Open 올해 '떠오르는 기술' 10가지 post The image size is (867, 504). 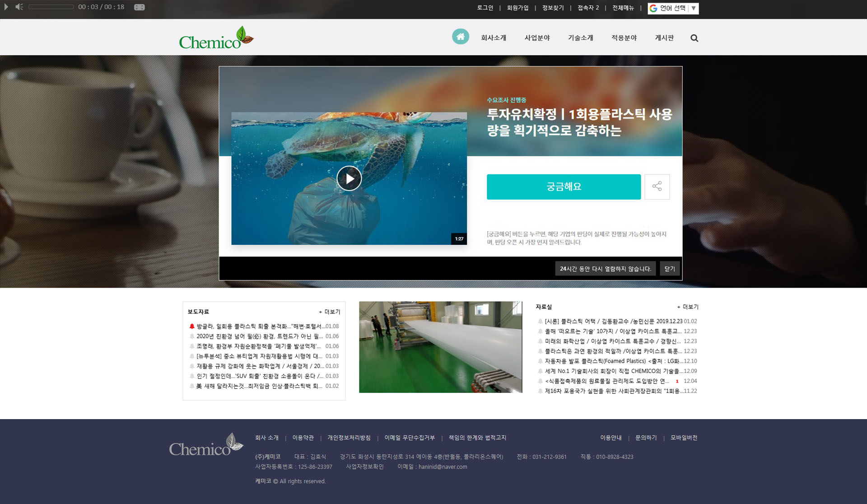[x=613, y=331]
